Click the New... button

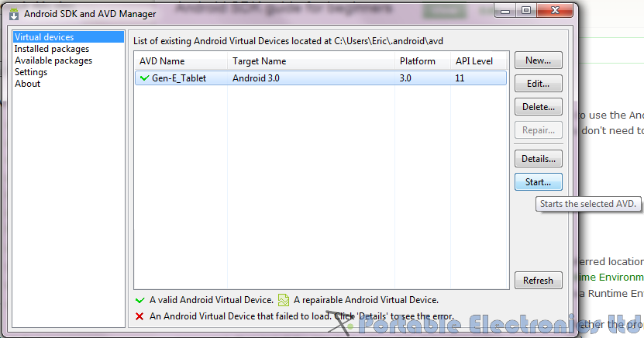(x=538, y=60)
